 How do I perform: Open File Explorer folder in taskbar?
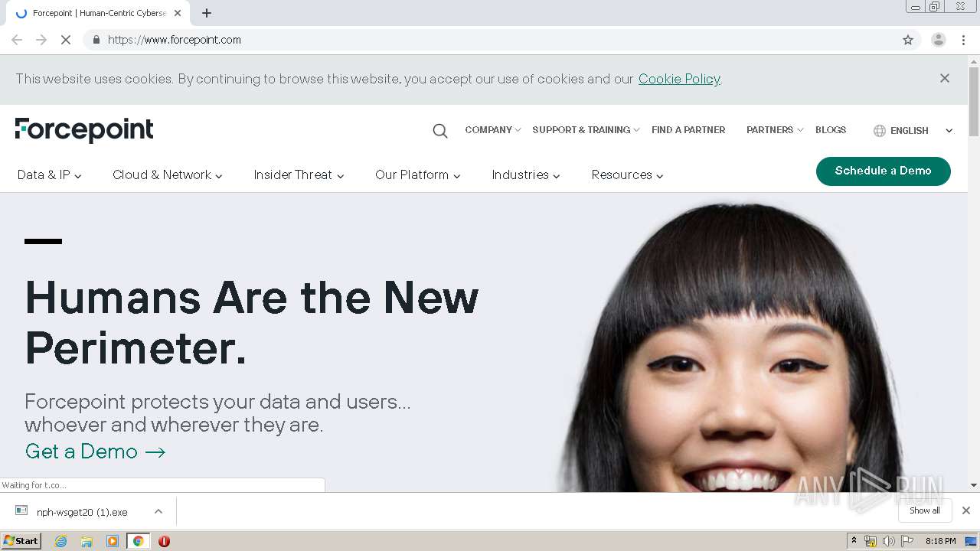[87, 541]
